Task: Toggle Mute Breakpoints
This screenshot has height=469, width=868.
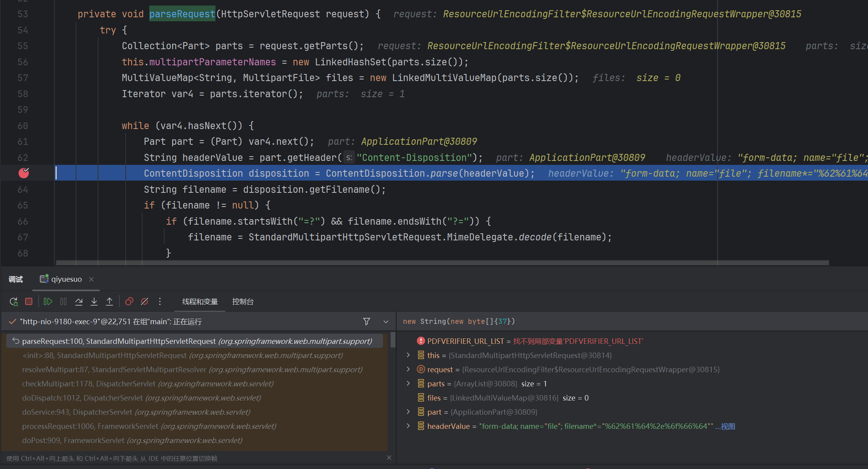Action: click(x=145, y=302)
